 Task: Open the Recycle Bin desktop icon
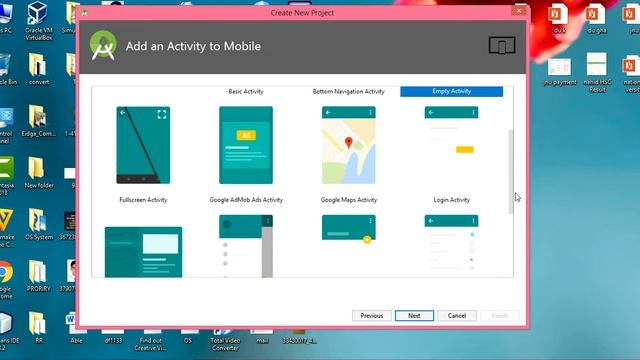click(6, 69)
